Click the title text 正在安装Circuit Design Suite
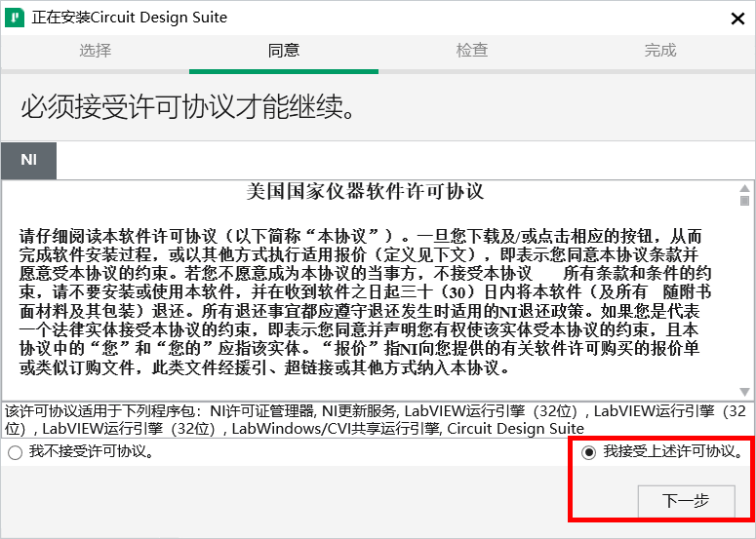This screenshot has height=539, width=756. pyautogui.click(x=130, y=18)
